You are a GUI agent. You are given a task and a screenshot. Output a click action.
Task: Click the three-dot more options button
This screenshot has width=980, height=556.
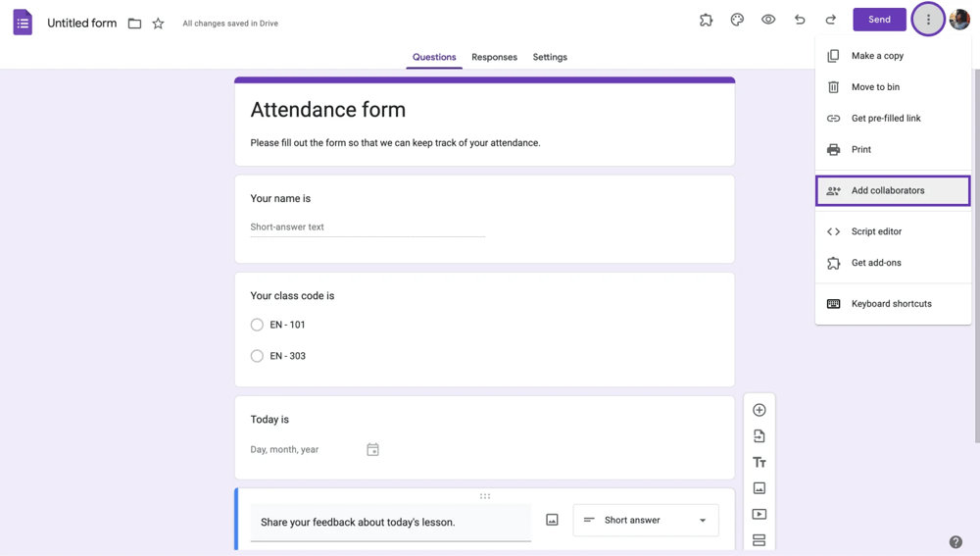(928, 20)
